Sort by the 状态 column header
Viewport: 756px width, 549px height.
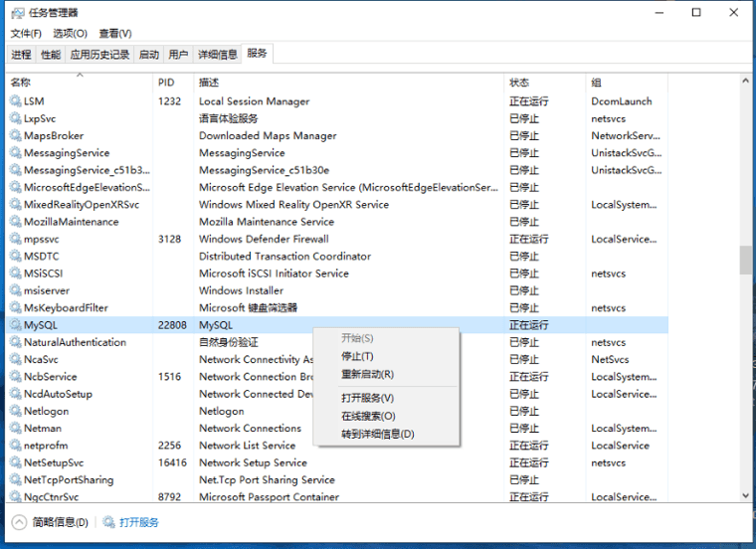point(545,83)
